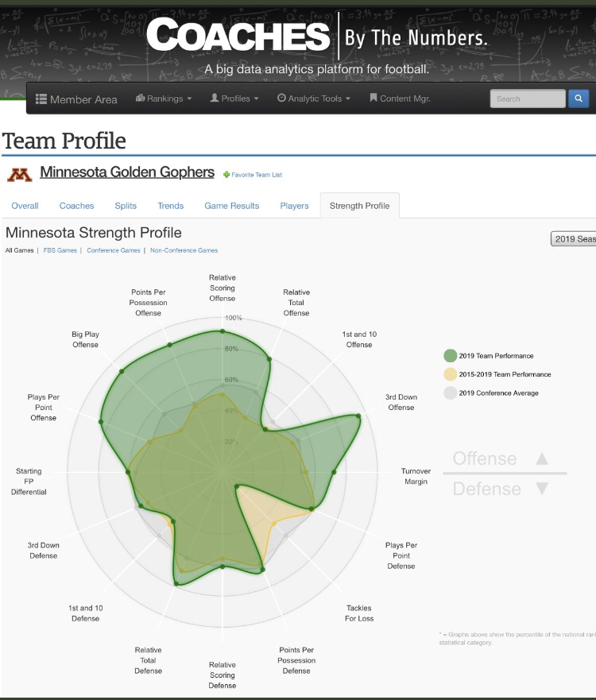Viewport: 596px width, 700px height.
Task: Click the Points Per Possession Offense label
Action: (x=149, y=303)
